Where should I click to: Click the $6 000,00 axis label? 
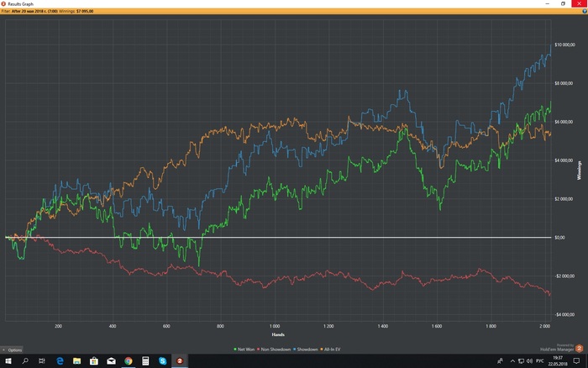pos(564,122)
